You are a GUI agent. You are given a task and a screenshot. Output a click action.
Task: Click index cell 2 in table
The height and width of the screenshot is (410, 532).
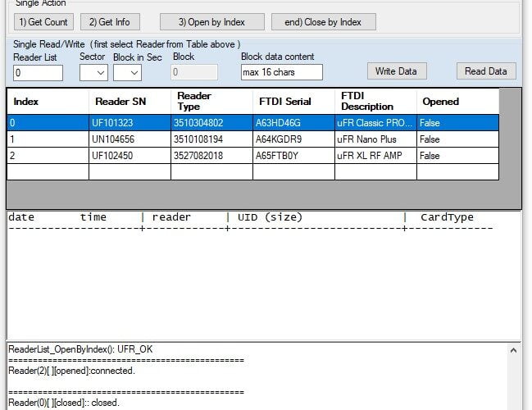coord(48,156)
